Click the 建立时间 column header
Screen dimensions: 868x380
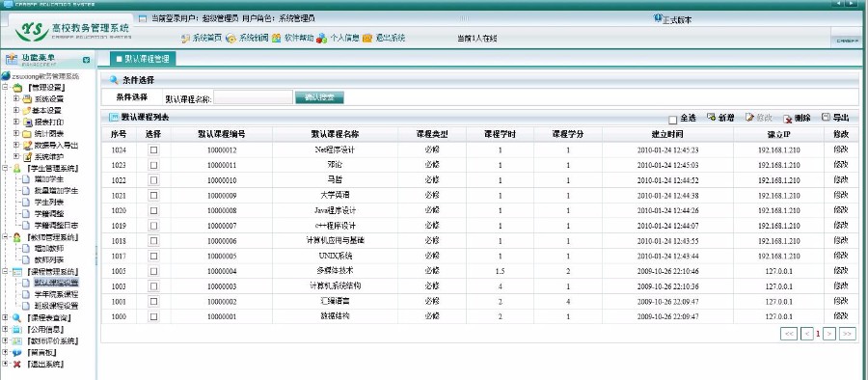[667, 134]
